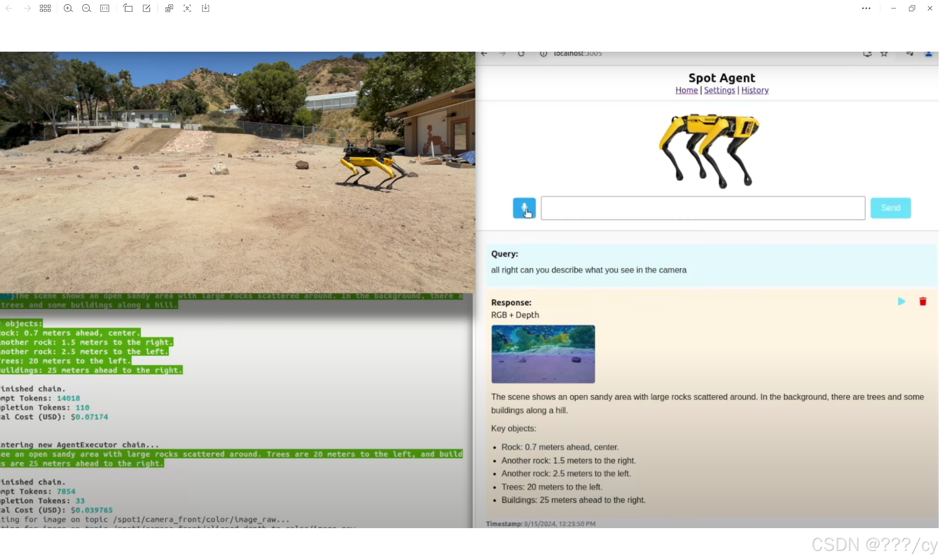Open the three-dot more options menu
The height and width of the screenshot is (560, 939).
[866, 8]
